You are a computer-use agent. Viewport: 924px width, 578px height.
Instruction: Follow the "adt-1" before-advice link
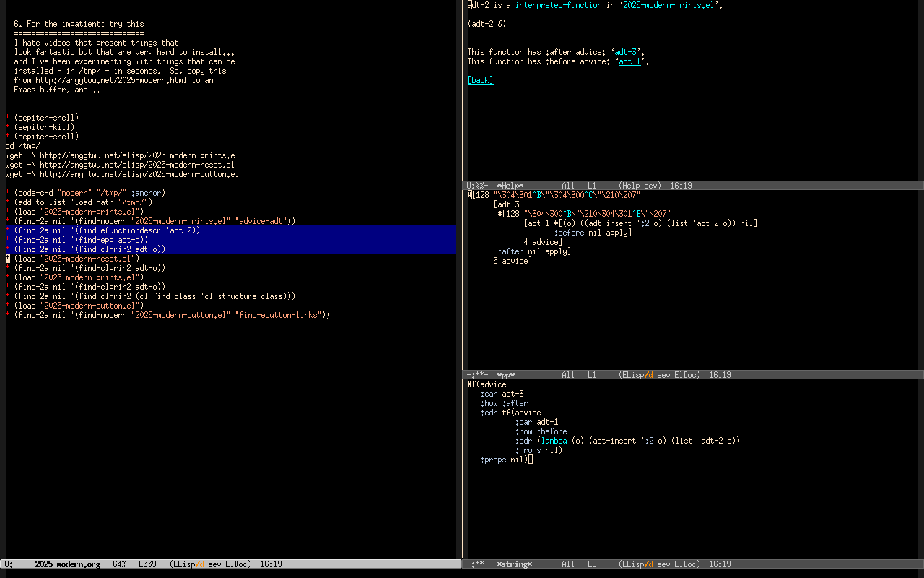pyautogui.click(x=629, y=61)
